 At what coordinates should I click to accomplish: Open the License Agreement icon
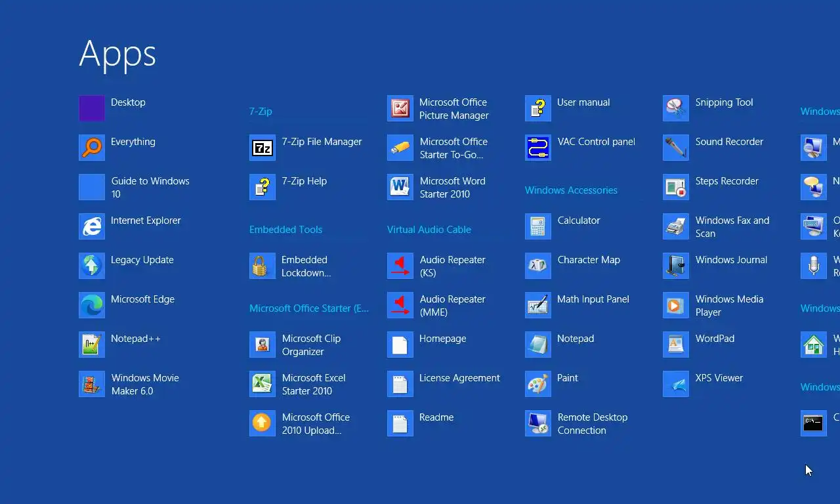400,384
